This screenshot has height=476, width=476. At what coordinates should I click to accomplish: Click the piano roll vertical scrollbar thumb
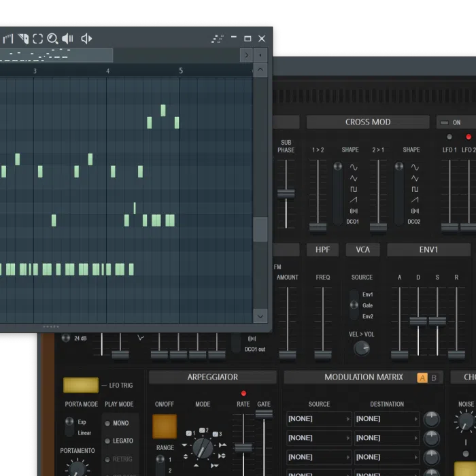tap(260, 229)
